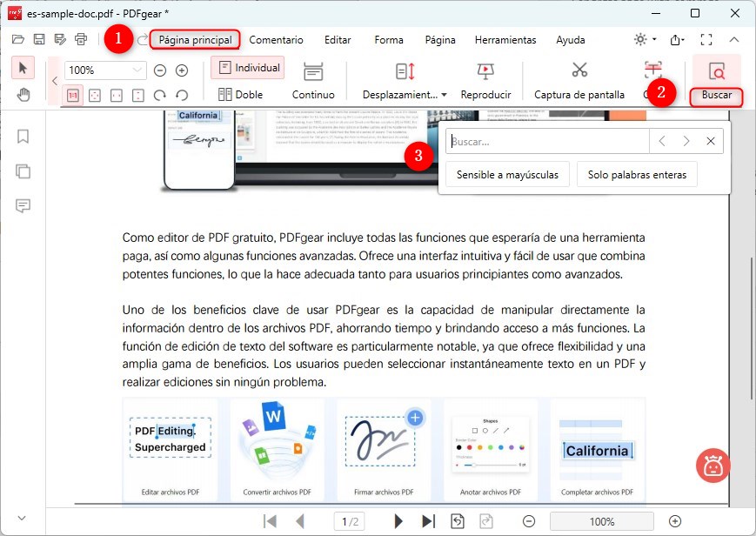Collapse toolbar with left chevron

coord(55,81)
